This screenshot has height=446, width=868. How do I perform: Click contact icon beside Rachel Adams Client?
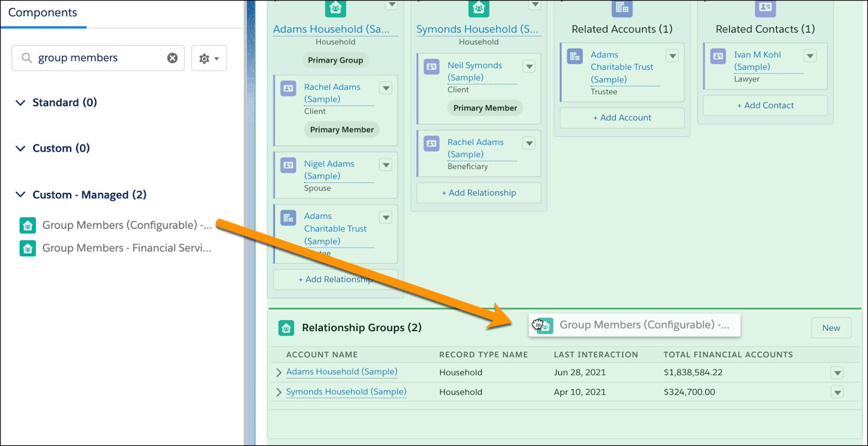point(288,88)
